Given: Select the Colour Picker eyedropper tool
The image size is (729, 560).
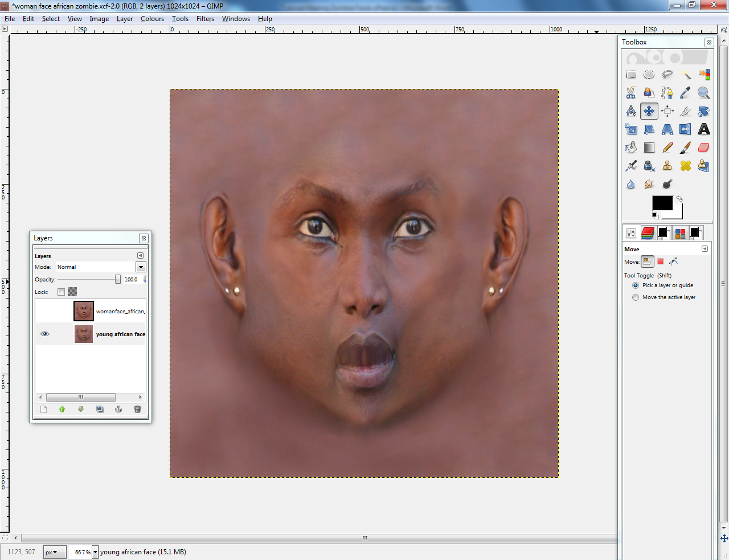Looking at the screenshot, I should coord(686,93).
